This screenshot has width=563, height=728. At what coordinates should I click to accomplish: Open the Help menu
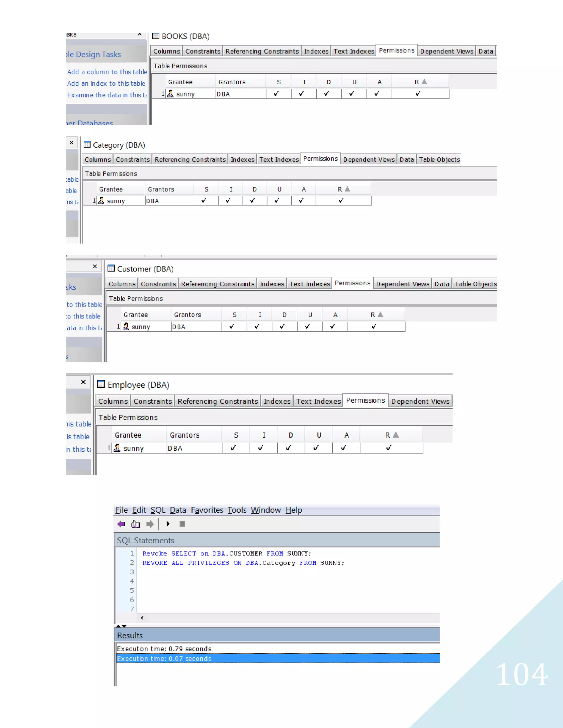(x=294, y=510)
